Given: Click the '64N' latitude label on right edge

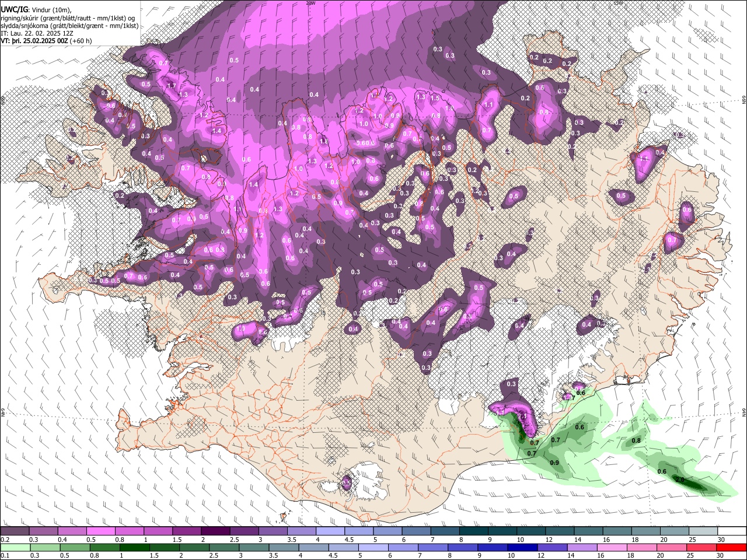Looking at the screenshot, I should pos(743,412).
